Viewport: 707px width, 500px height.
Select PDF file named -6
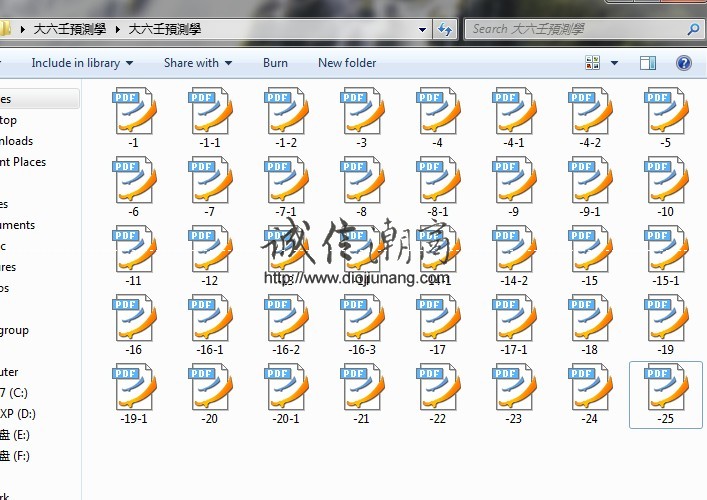134,187
